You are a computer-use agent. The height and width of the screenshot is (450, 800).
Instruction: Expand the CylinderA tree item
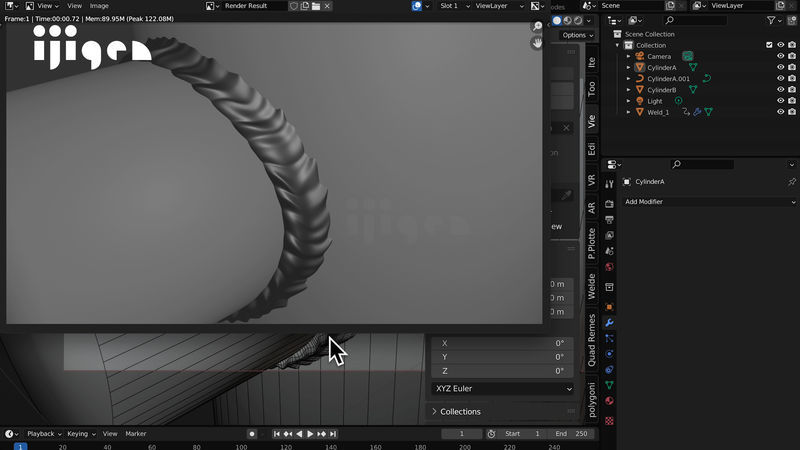pyautogui.click(x=629, y=68)
